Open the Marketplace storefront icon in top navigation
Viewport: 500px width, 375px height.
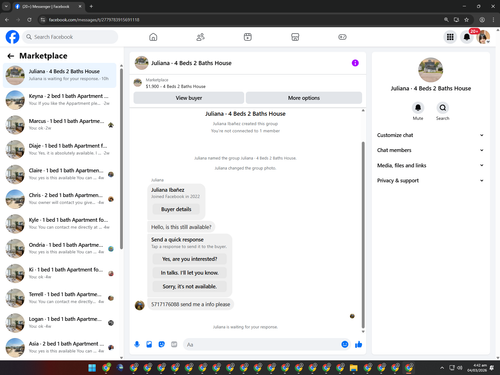point(295,37)
